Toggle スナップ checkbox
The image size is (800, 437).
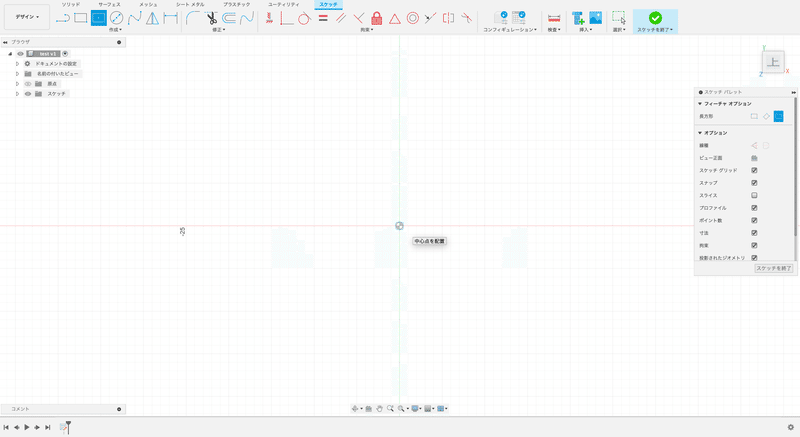(x=754, y=183)
